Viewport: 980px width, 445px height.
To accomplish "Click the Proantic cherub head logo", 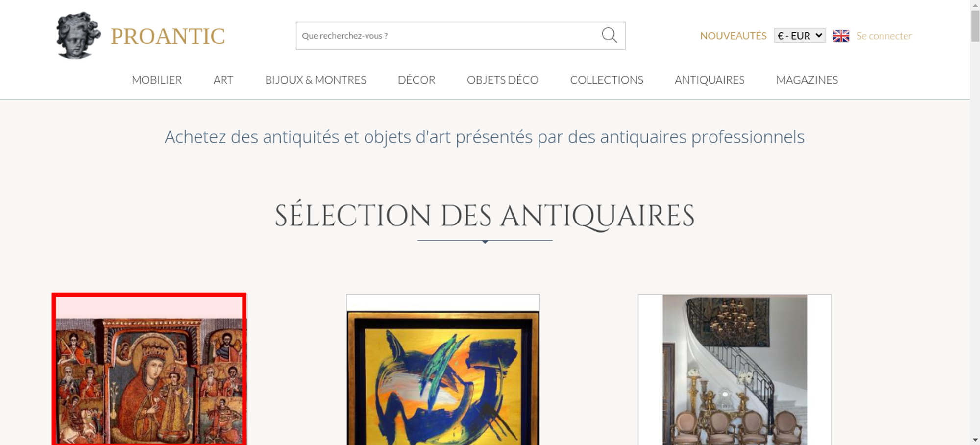I will pos(78,35).
